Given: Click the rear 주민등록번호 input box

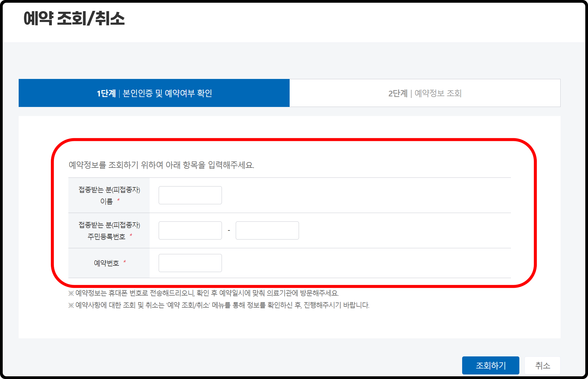Looking at the screenshot, I should point(267,230).
